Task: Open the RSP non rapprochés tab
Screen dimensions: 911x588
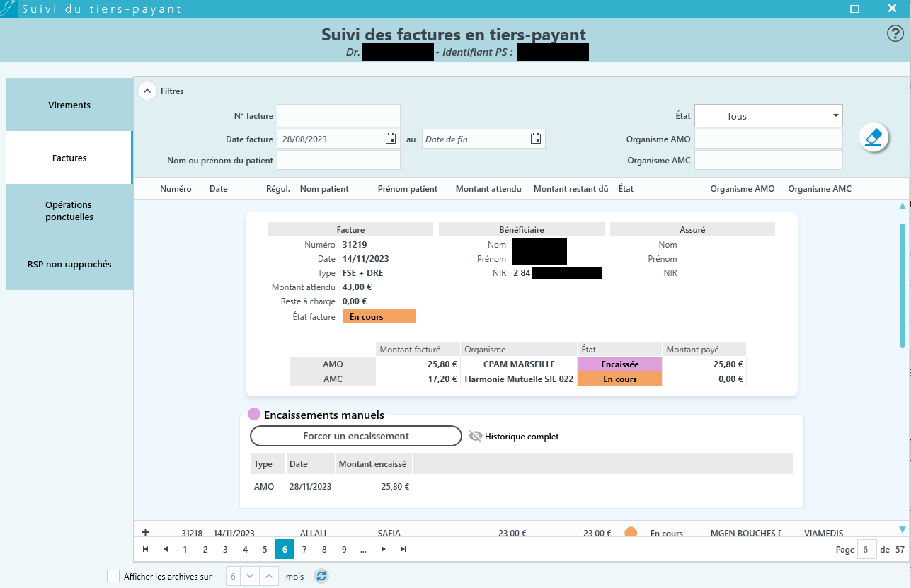Action: [69, 264]
